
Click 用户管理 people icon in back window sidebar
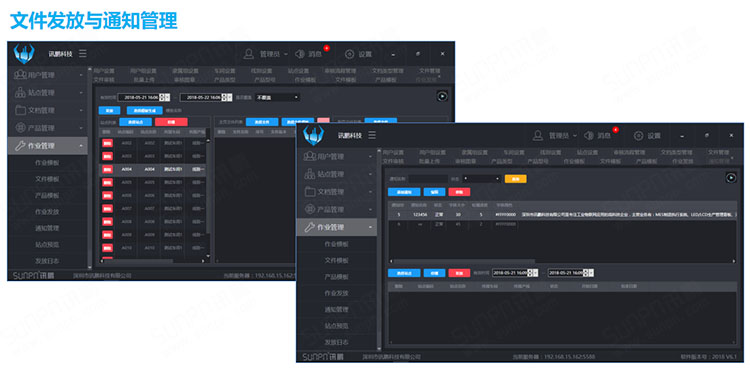pos(20,75)
